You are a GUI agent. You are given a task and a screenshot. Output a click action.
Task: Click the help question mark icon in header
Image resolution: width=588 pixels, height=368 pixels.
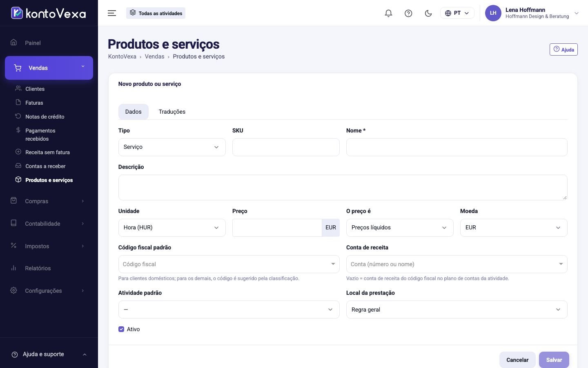click(408, 13)
